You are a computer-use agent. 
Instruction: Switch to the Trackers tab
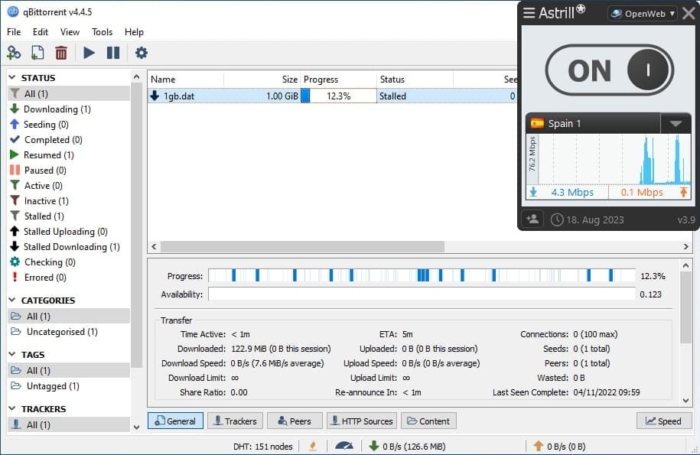[235, 421]
